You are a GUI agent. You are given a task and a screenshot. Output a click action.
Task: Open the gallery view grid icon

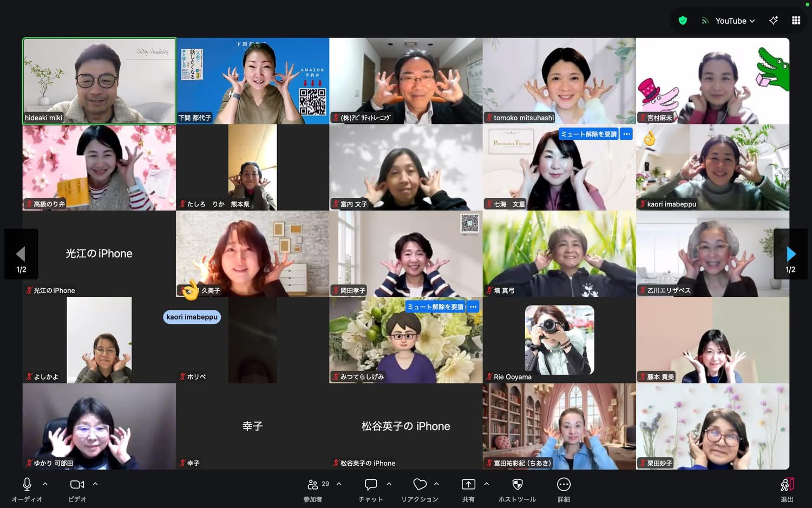click(x=796, y=21)
